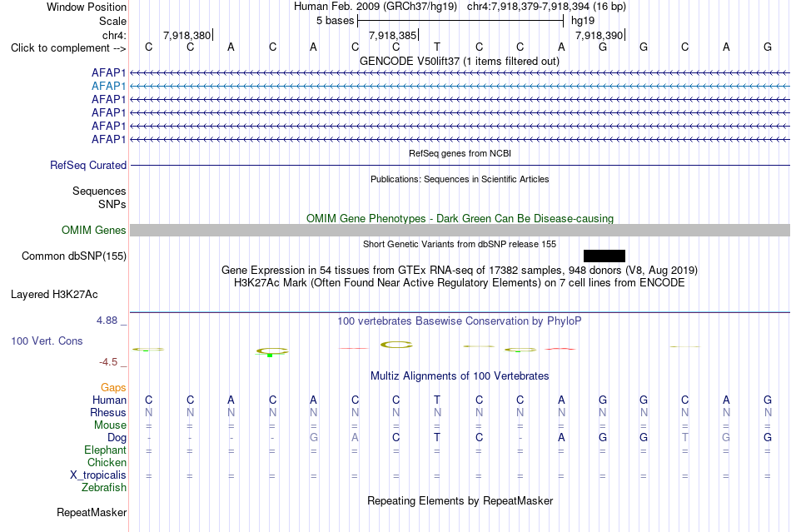The width and height of the screenshot is (791, 532).
Task: Click the Layered H3K27Ac label
Action: click(x=54, y=295)
